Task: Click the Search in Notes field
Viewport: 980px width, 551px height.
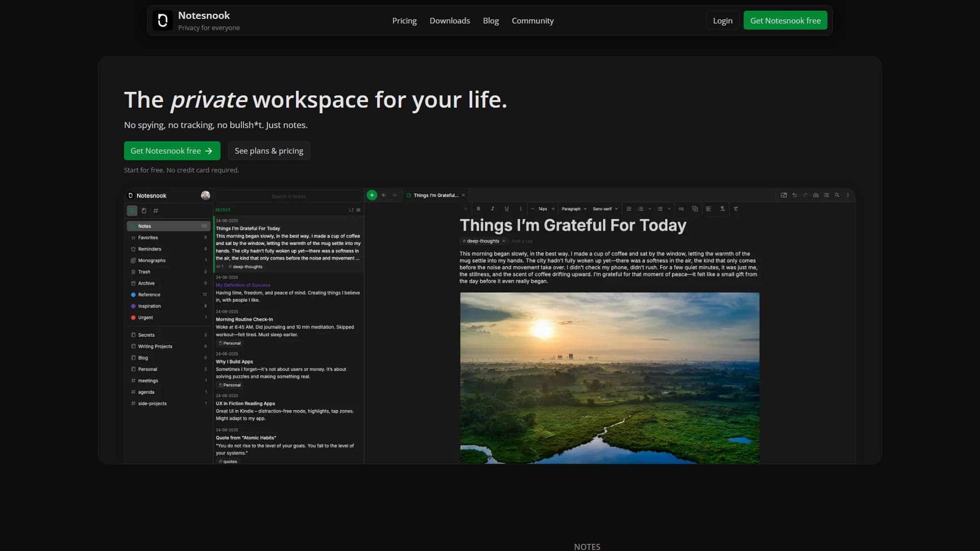Action: 288,196
